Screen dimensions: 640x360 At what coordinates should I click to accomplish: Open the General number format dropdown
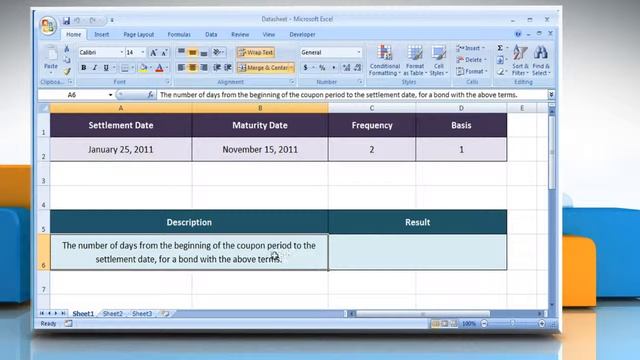click(x=359, y=53)
